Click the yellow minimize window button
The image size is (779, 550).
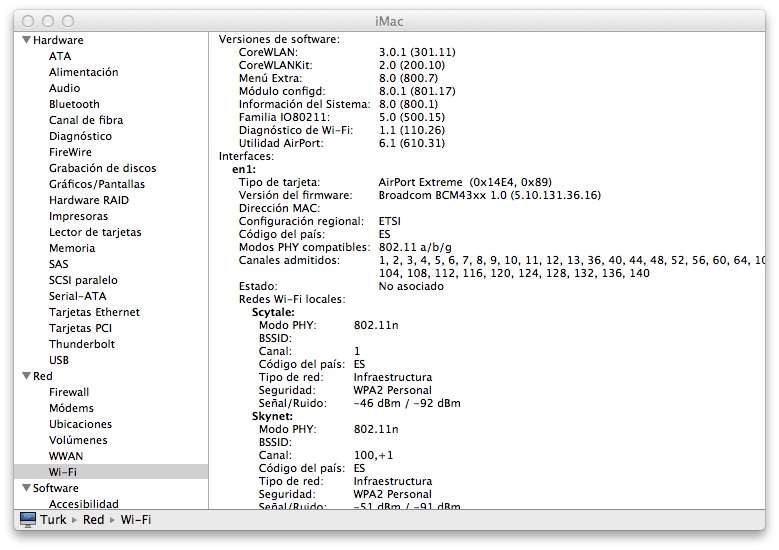[48, 20]
